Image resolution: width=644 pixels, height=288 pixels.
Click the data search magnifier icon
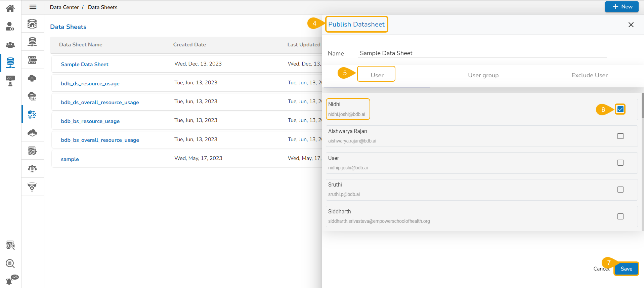click(x=10, y=263)
